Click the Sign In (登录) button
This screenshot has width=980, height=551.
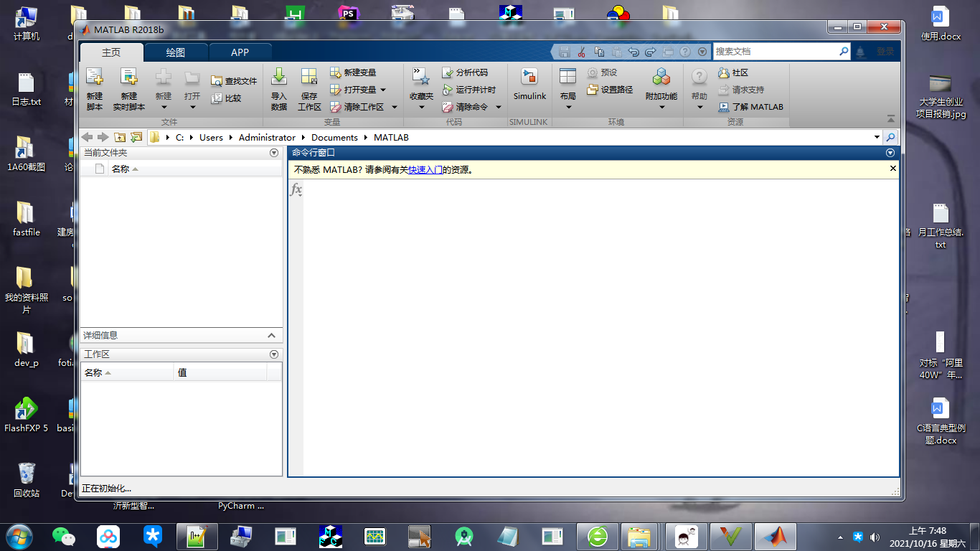(885, 52)
